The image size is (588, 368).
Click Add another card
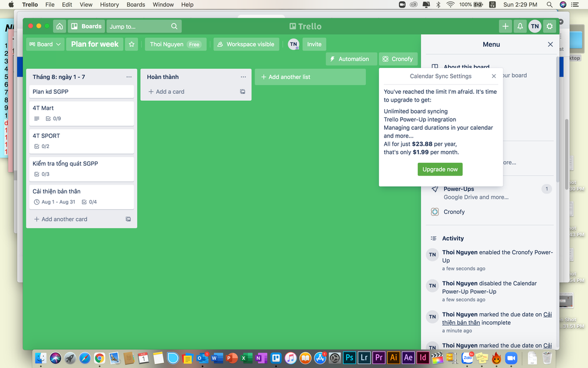tap(61, 219)
